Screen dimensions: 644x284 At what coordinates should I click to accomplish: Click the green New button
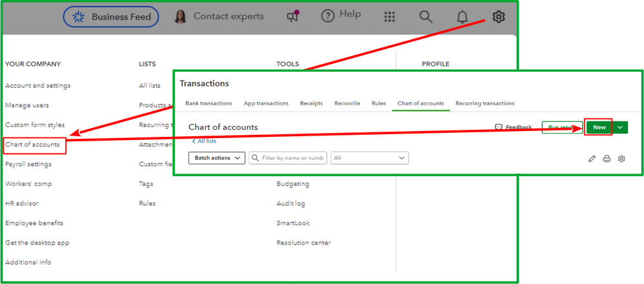tap(600, 127)
